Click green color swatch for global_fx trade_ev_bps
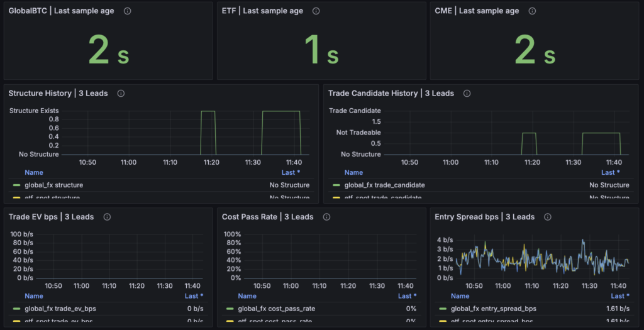This screenshot has height=330, width=644. point(16,309)
